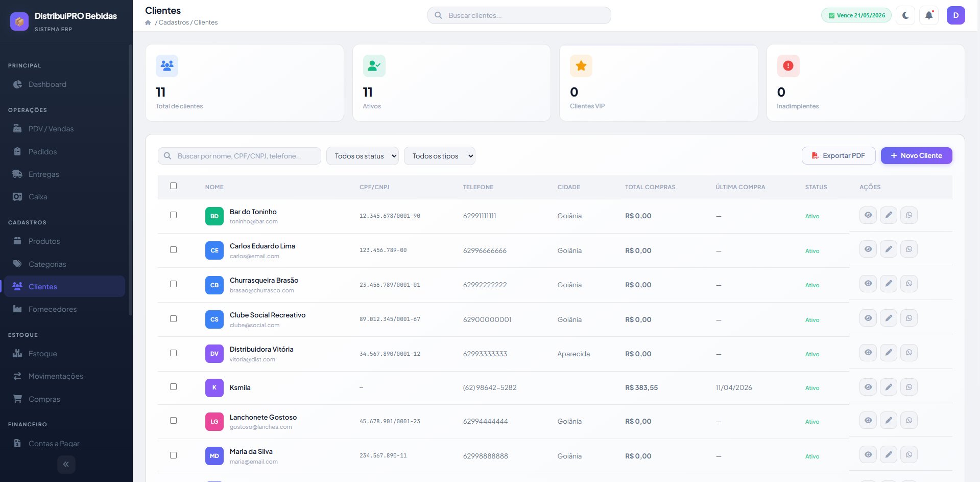
Task: Open WhatsApp for Distribuidora Vitória
Action: 909,353
